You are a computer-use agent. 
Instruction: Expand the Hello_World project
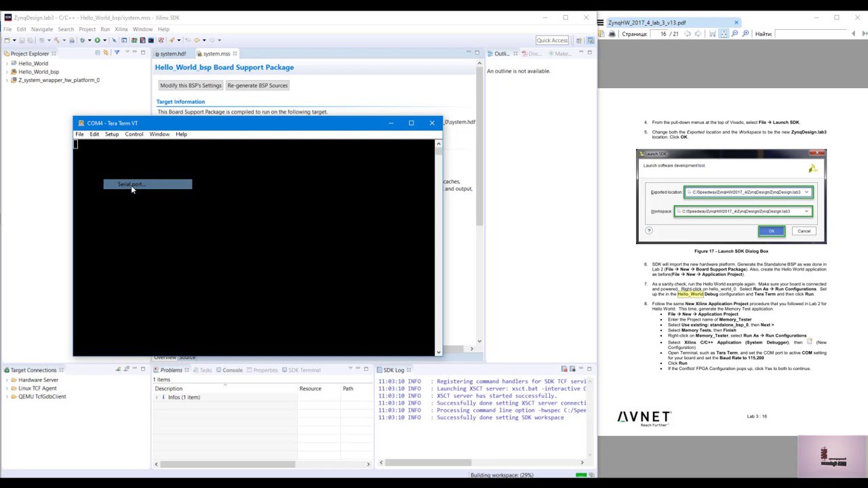pyautogui.click(x=7, y=63)
